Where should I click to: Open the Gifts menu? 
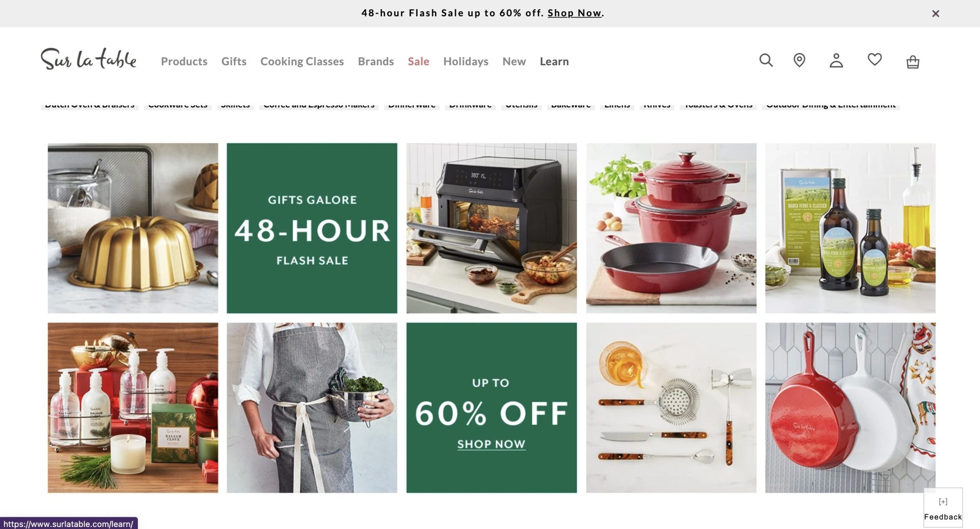234,61
